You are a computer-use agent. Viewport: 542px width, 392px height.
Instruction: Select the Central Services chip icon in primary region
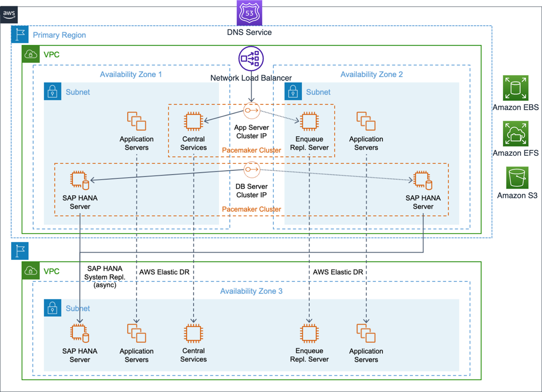click(x=193, y=121)
